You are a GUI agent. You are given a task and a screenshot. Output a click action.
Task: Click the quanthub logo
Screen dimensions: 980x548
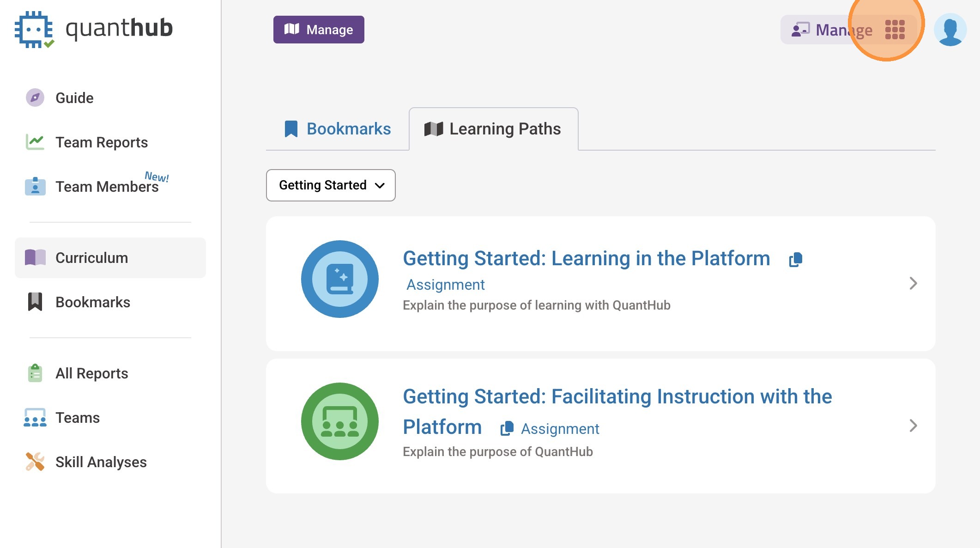coord(94,29)
